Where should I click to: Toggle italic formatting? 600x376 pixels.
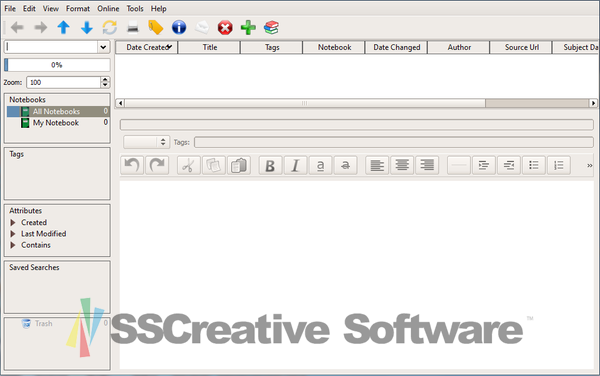[295, 165]
